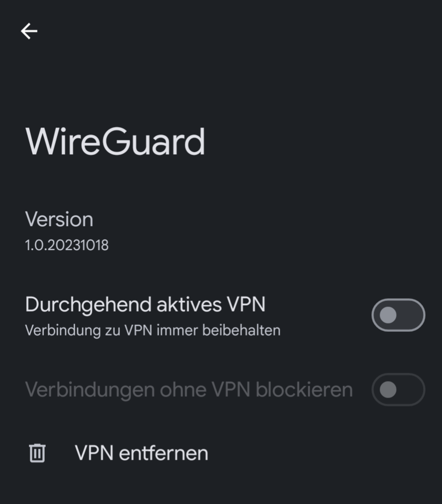Click version number 1.0.20231018

click(x=67, y=245)
